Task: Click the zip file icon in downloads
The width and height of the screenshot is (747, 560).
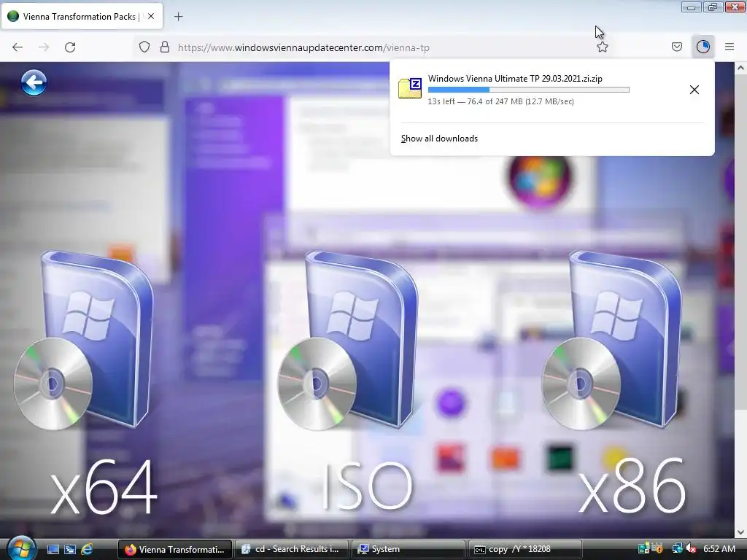Action: [410, 88]
